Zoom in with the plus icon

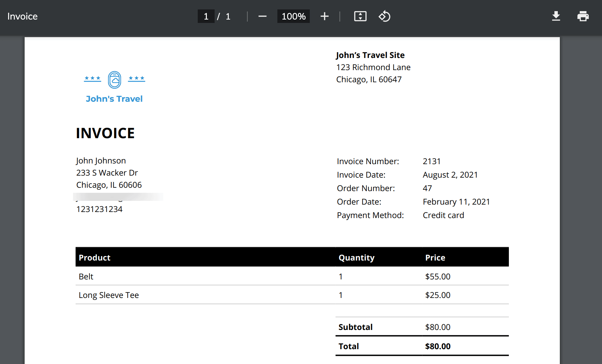324,16
